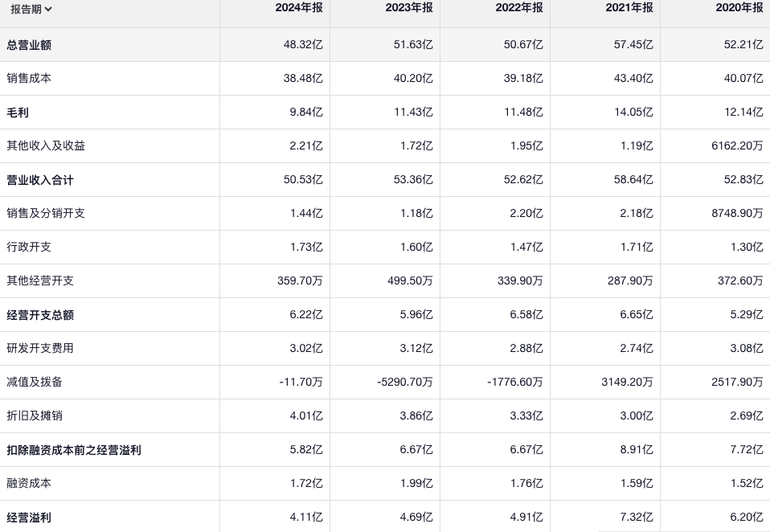This screenshot has height=532, width=770.
Task: Select the 2023年报 column header
Action: tap(408, 8)
